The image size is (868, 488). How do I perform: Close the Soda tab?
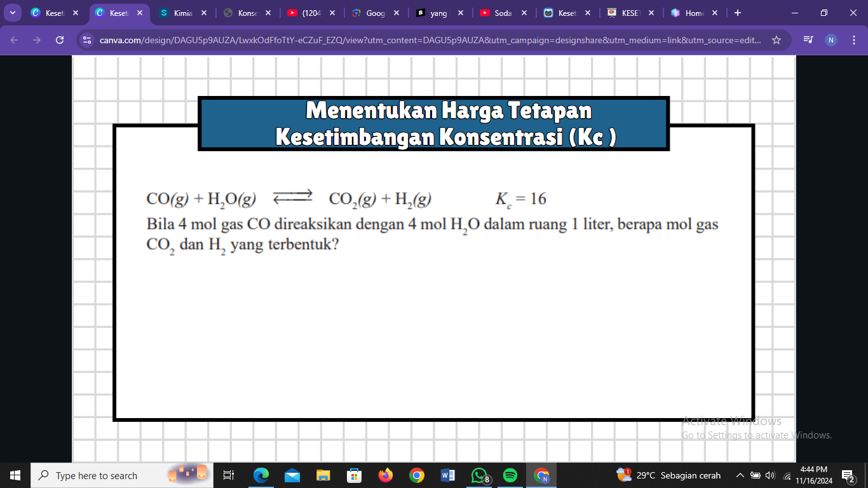tap(524, 13)
